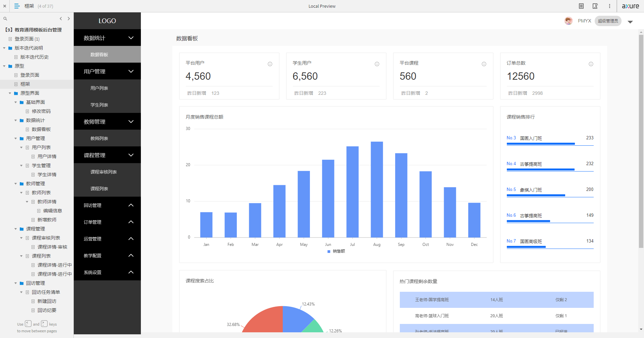Click info icon on 平台用户 card

(x=270, y=64)
